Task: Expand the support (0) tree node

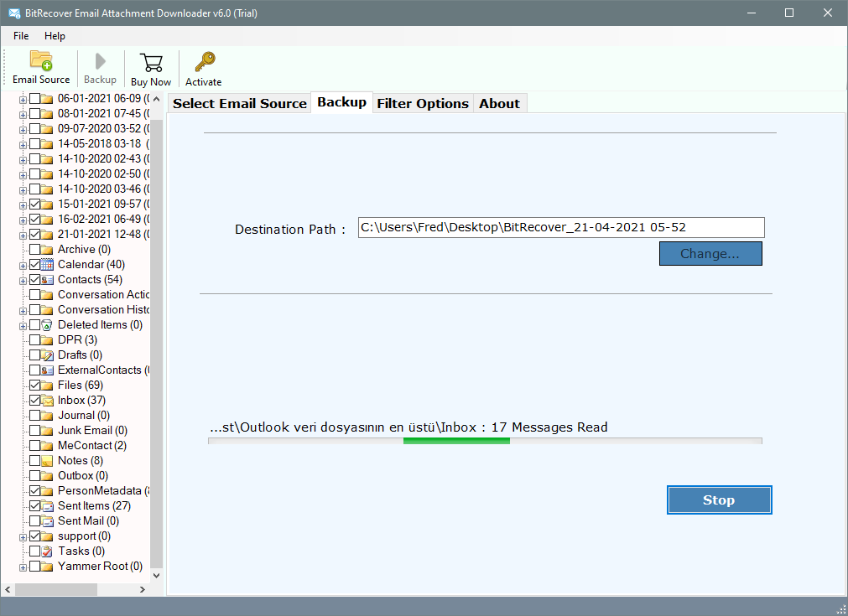Action: 23,538
